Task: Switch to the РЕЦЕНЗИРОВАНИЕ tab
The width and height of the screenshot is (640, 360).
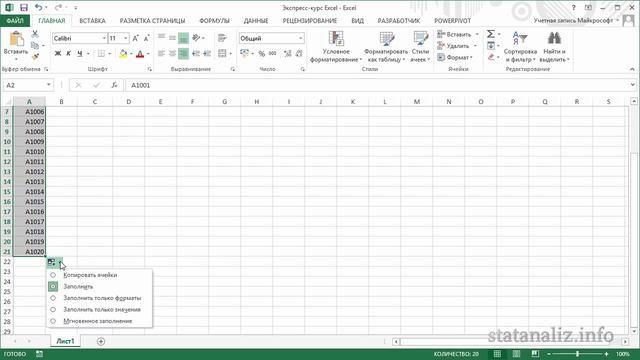Action: (x=310, y=20)
